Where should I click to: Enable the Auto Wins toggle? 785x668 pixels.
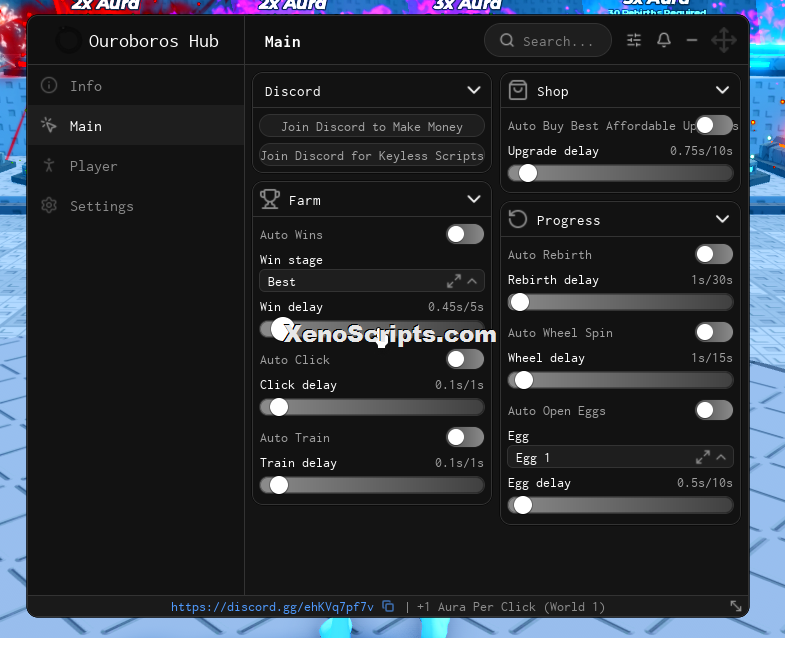click(x=465, y=234)
